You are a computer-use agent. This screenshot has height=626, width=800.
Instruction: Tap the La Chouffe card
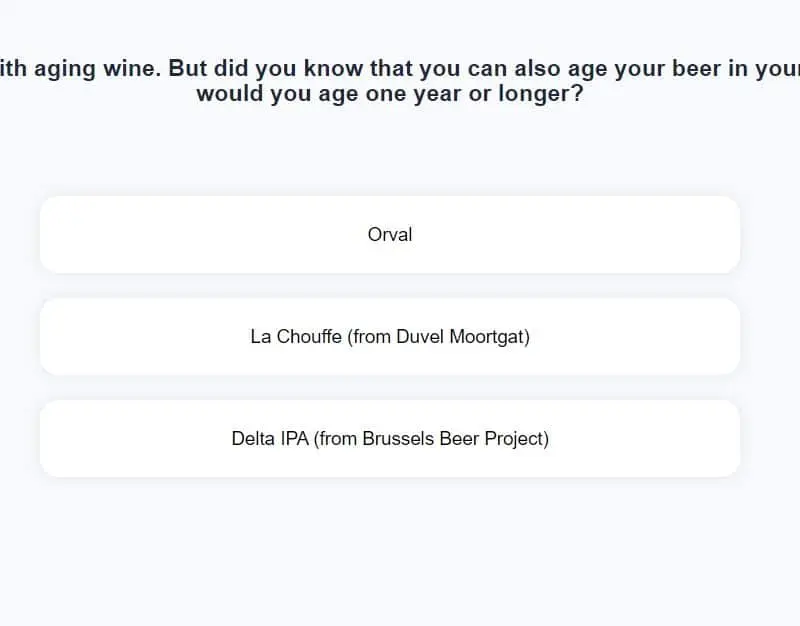point(390,336)
